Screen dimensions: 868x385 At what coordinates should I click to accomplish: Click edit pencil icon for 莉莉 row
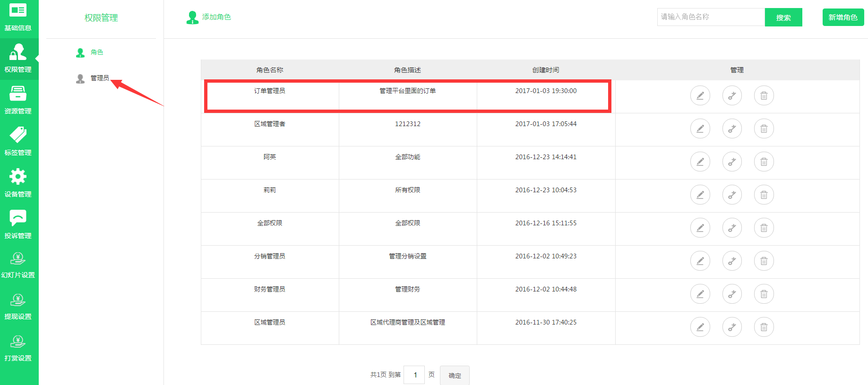[700, 195]
